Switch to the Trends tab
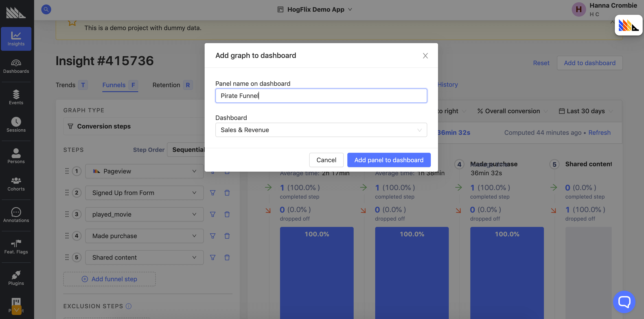The height and width of the screenshot is (319, 644). [x=66, y=85]
